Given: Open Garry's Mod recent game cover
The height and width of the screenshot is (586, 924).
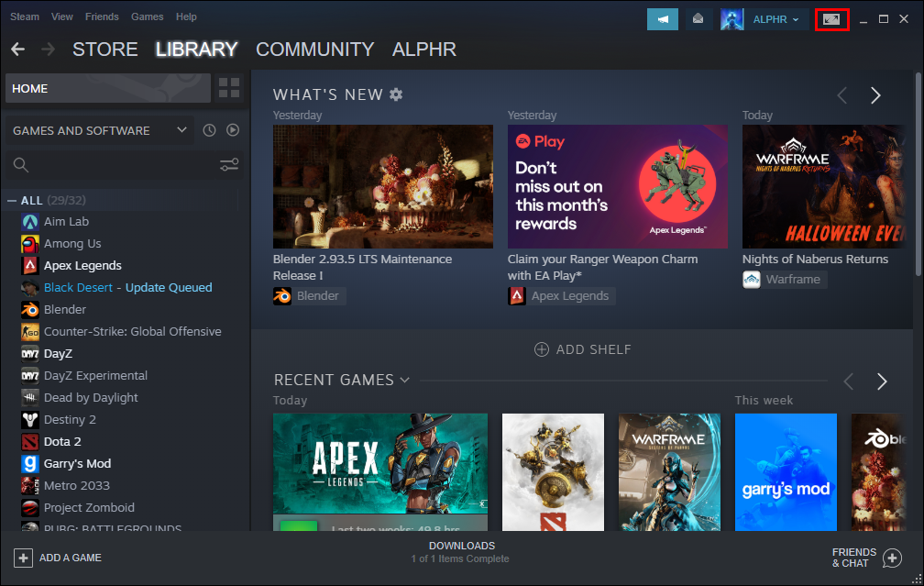Looking at the screenshot, I should pos(786,472).
